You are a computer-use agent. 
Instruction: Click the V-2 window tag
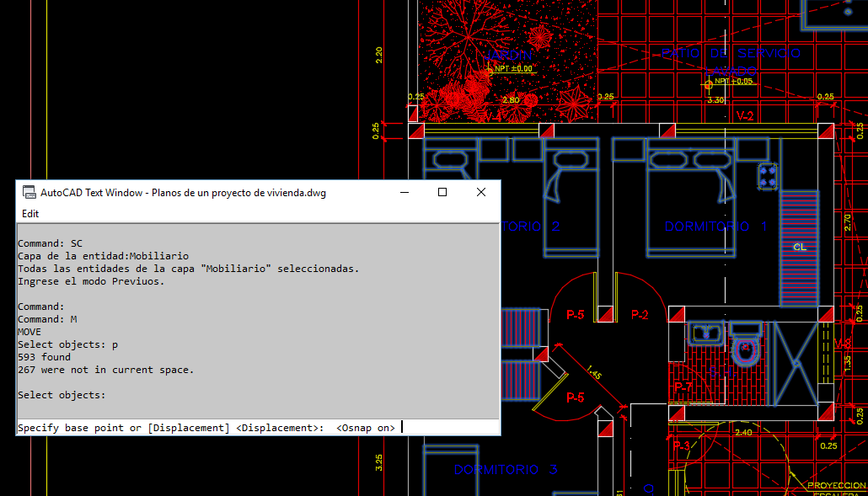745,115
